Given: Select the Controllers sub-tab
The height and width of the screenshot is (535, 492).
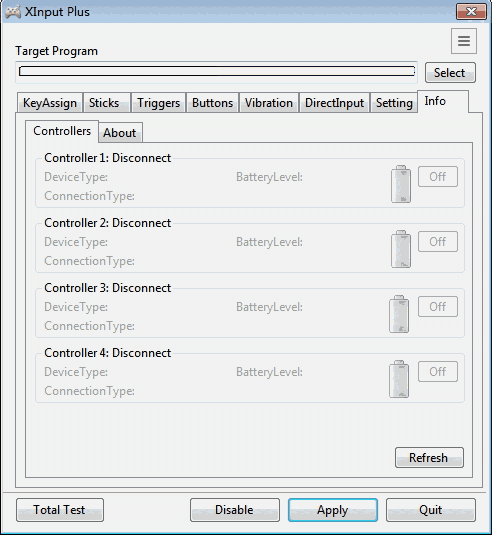Looking at the screenshot, I should 62,131.
